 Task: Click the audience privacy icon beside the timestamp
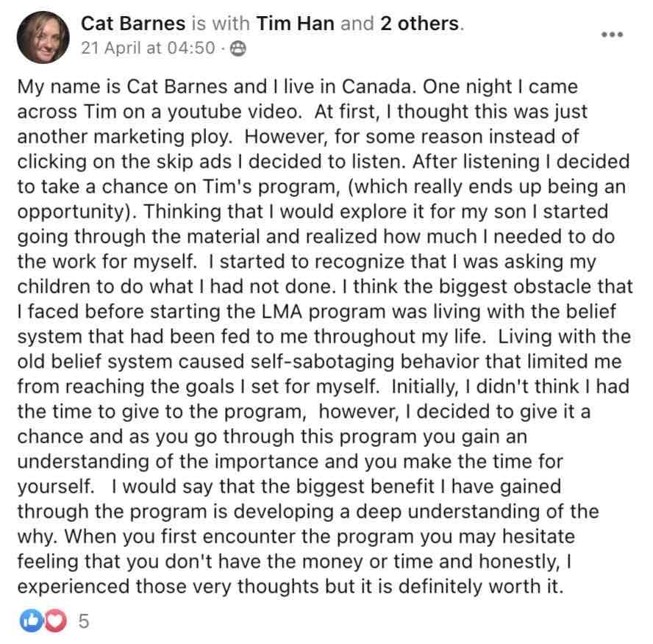point(238,49)
